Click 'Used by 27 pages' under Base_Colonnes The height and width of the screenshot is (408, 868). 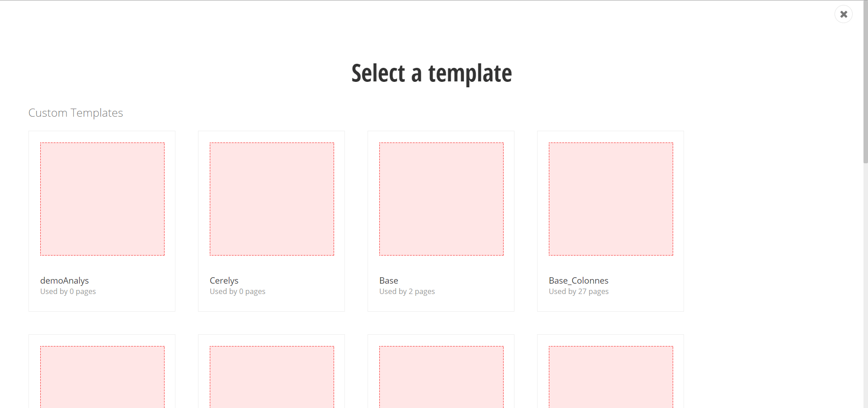579,292
